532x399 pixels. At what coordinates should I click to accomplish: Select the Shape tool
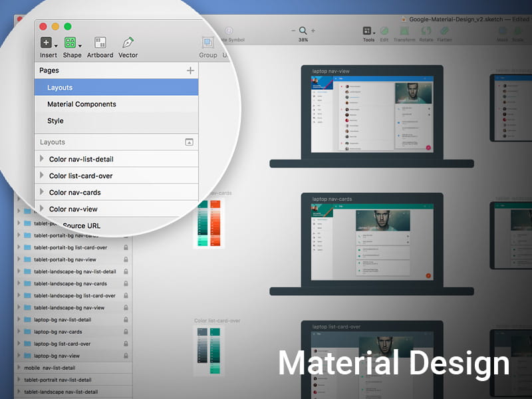click(x=71, y=43)
